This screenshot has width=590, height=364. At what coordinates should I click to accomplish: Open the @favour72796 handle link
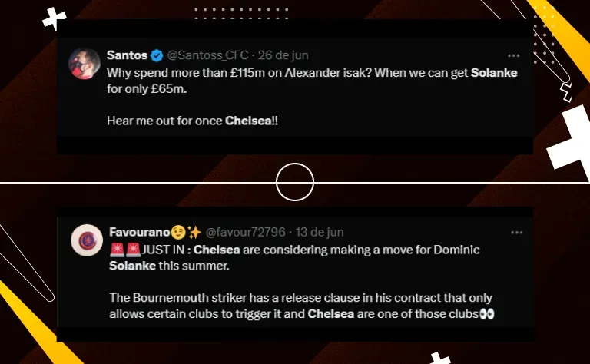[245, 232]
